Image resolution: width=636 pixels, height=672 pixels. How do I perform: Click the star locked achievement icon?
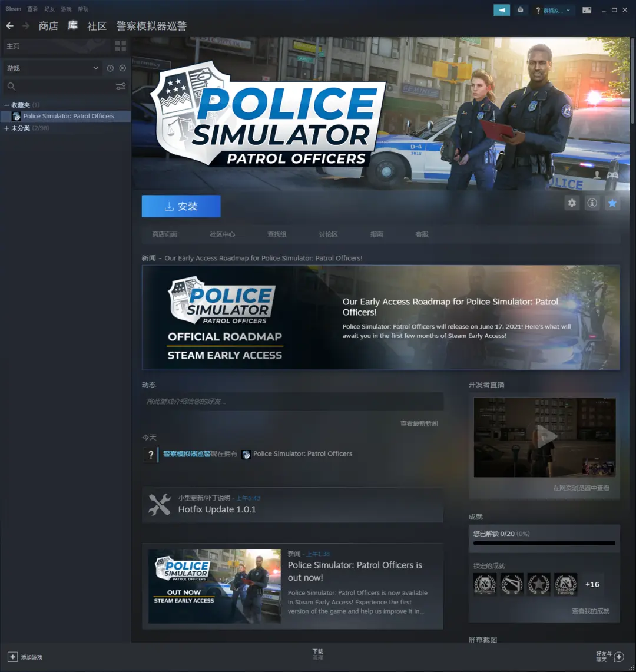coord(539,584)
